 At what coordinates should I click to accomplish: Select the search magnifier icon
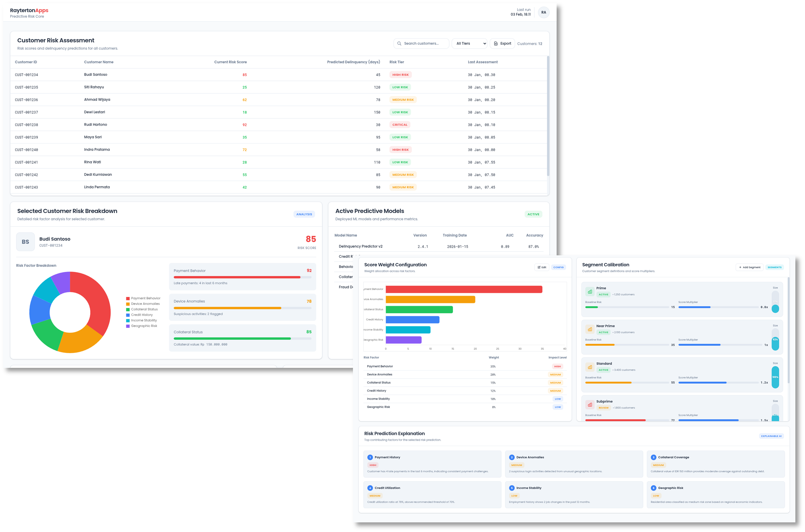[x=399, y=43]
